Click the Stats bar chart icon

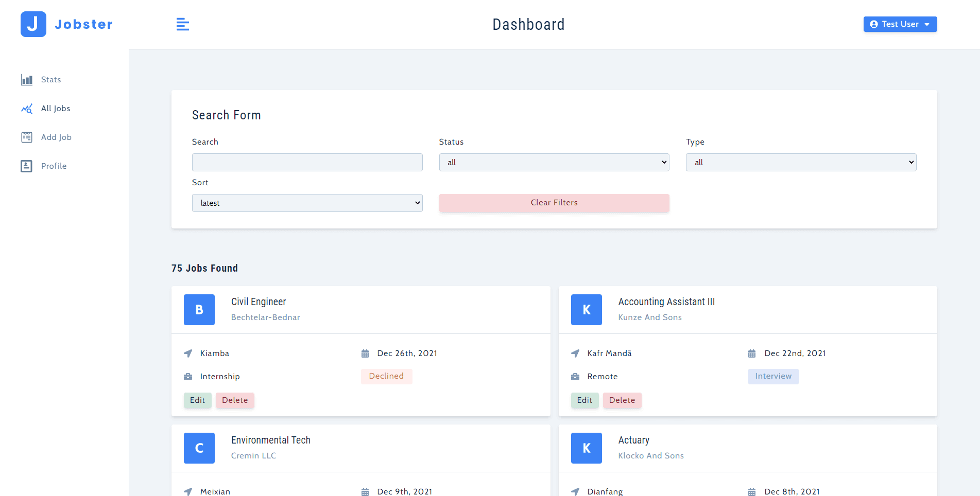27,80
